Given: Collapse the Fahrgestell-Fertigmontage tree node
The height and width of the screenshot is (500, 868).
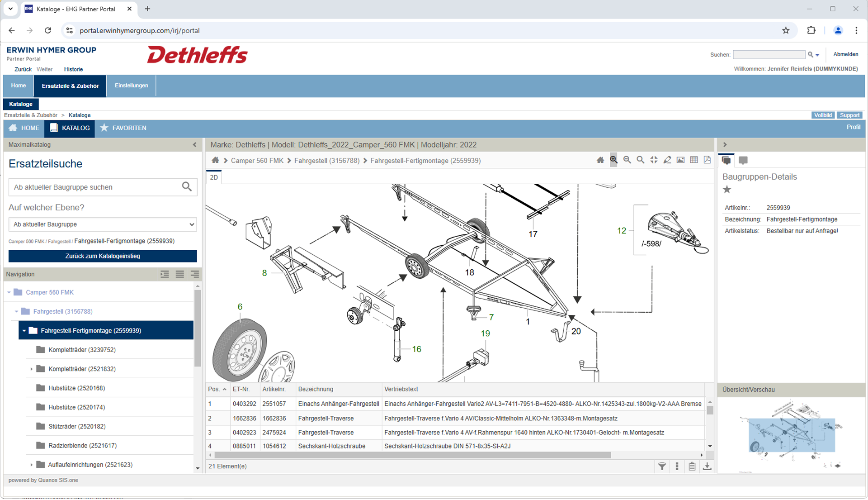Looking at the screenshot, I should coord(24,331).
